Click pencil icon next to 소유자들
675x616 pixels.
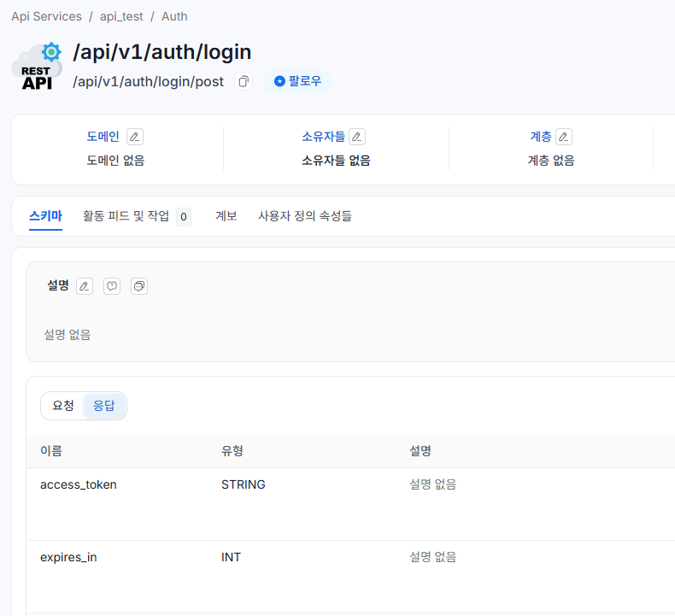pos(357,137)
